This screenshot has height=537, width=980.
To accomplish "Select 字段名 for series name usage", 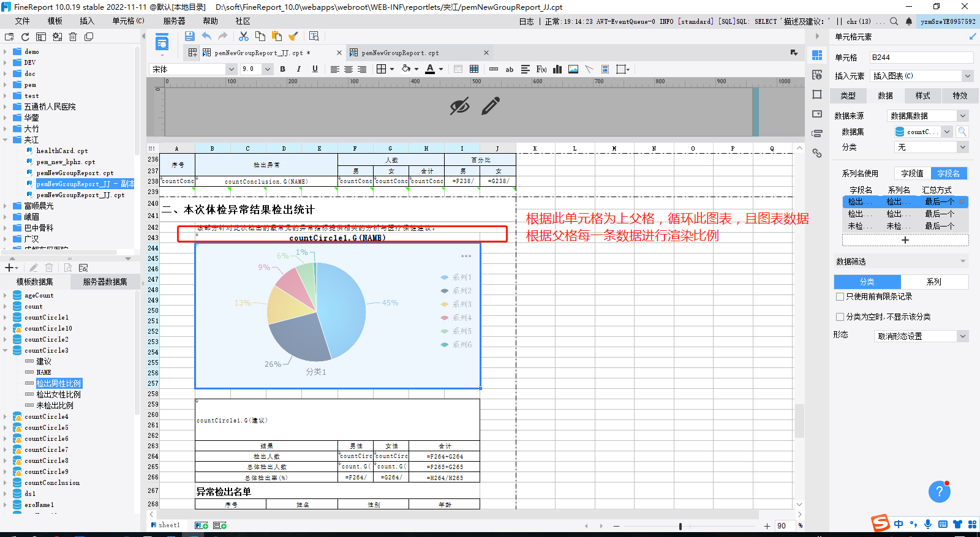I will (x=949, y=173).
